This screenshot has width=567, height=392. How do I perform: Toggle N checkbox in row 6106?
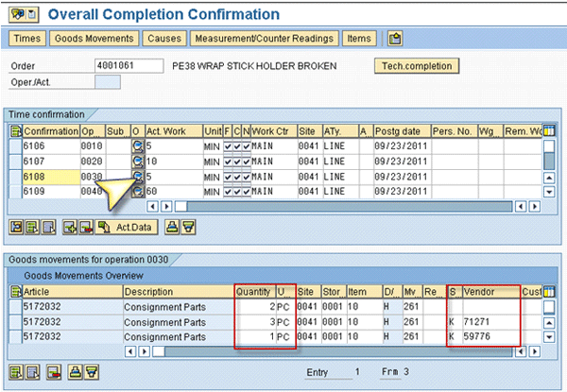click(x=247, y=146)
